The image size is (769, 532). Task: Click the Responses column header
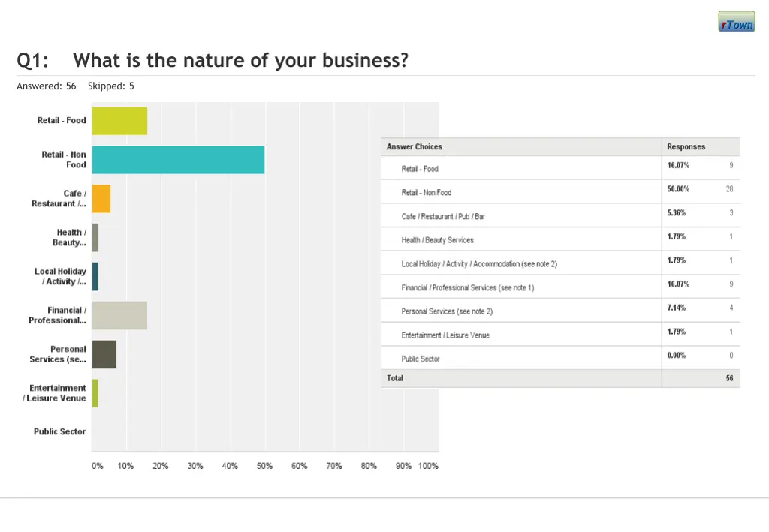click(686, 147)
